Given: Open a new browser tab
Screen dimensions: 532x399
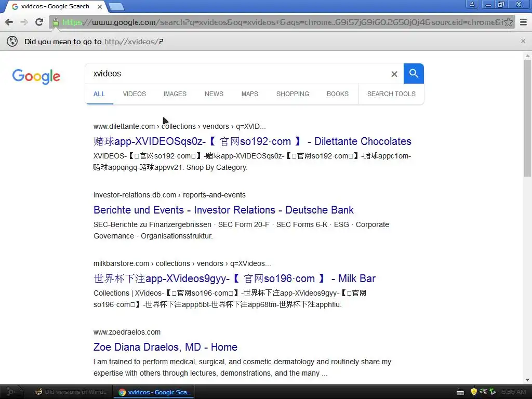Looking at the screenshot, I should (117, 6).
